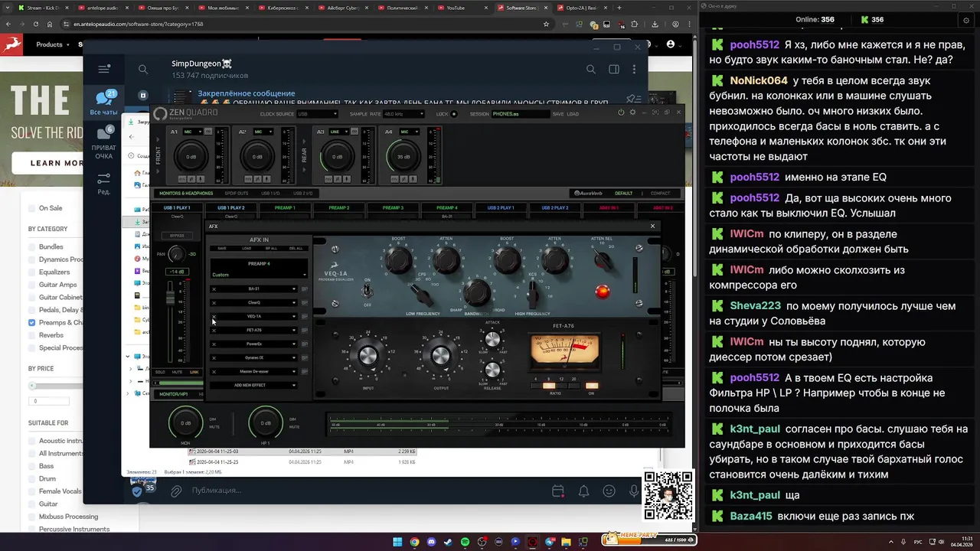Open Telegram hamburger menu
The height and width of the screenshot is (551, 980).
point(104,69)
